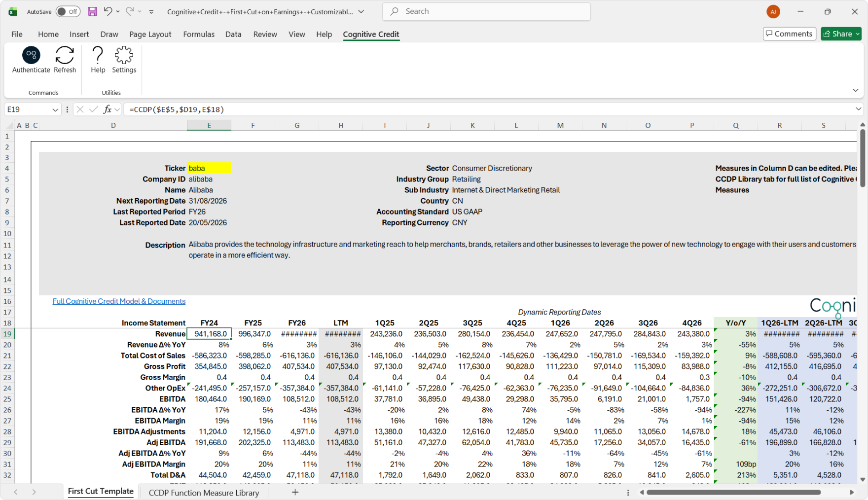Select the Reporting Currency value CNY
This screenshot has height=500, width=868.
[x=460, y=222]
